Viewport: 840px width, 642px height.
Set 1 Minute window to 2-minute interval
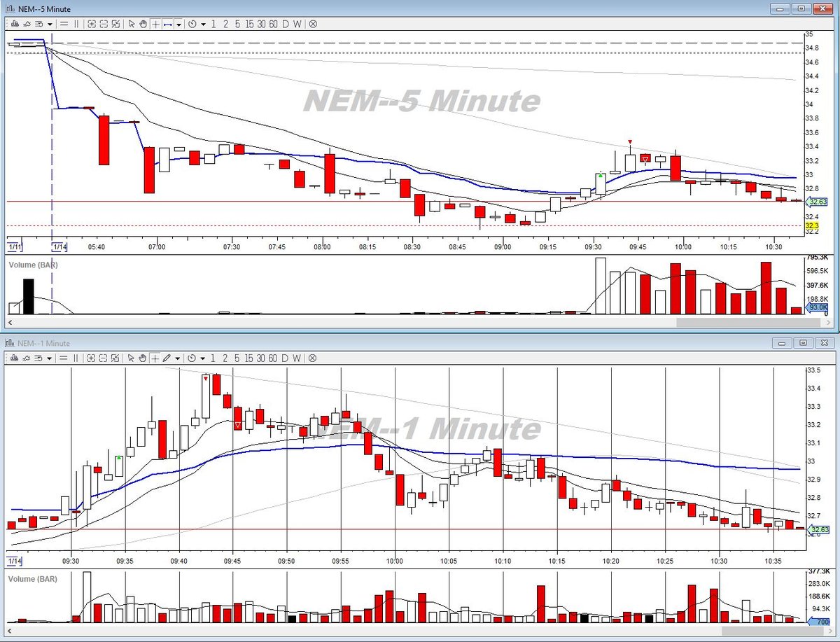(225, 358)
